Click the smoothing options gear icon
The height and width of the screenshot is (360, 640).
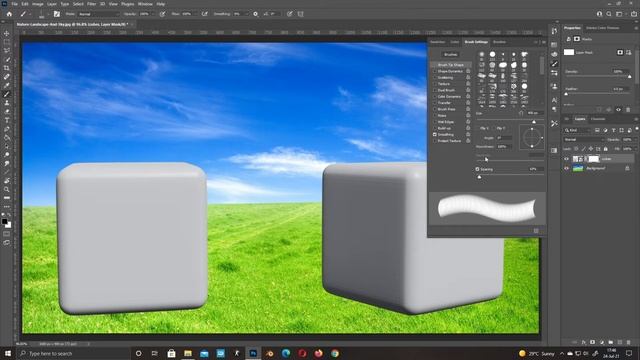tap(256, 14)
